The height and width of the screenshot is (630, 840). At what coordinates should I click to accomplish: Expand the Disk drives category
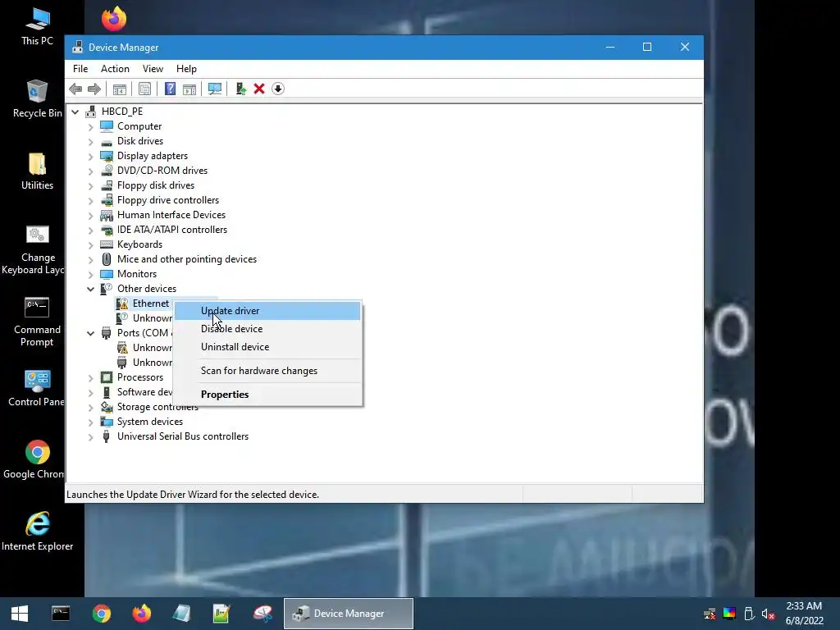click(x=90, y=142)
